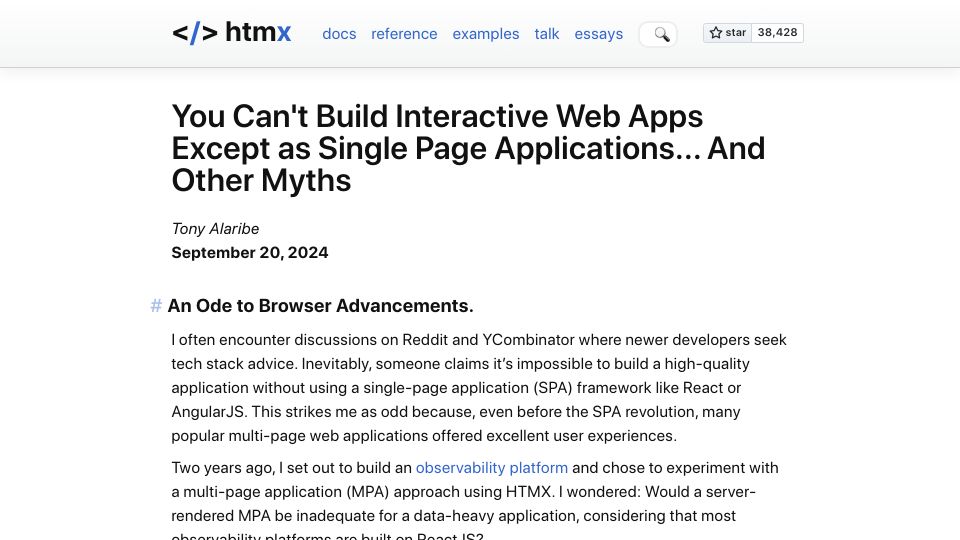Click the date September 20, 2024
Image resolution: width=960 pixels, height=540 pixels.
tap(250, 252)
